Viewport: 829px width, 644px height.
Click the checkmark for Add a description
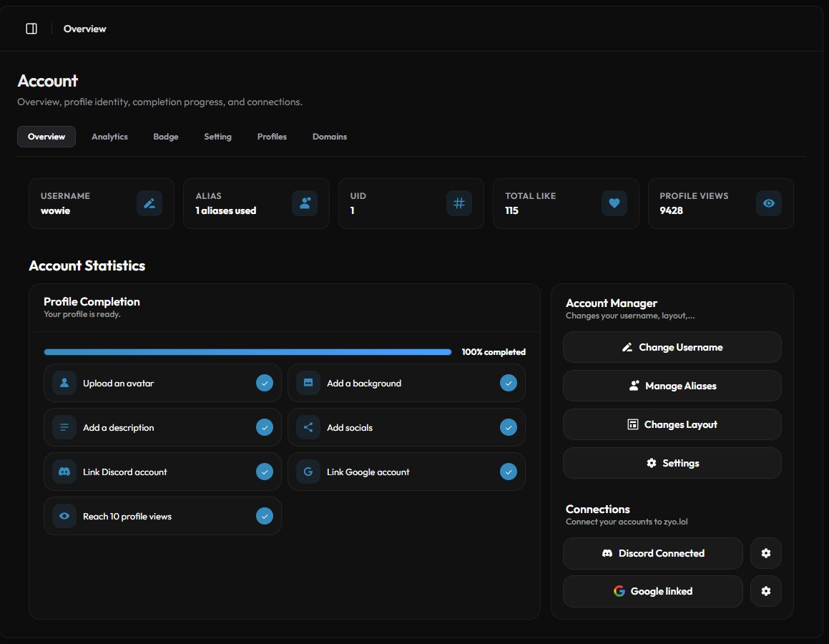[x=265, y=427]
